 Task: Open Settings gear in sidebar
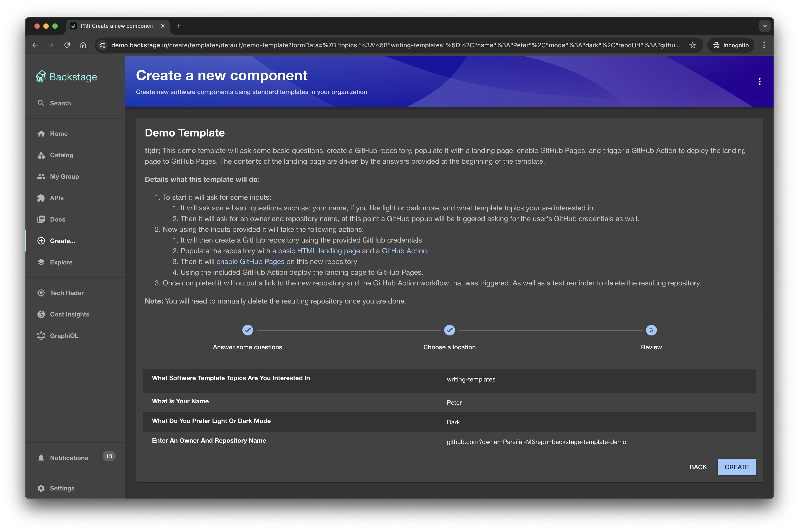(41, 488)
